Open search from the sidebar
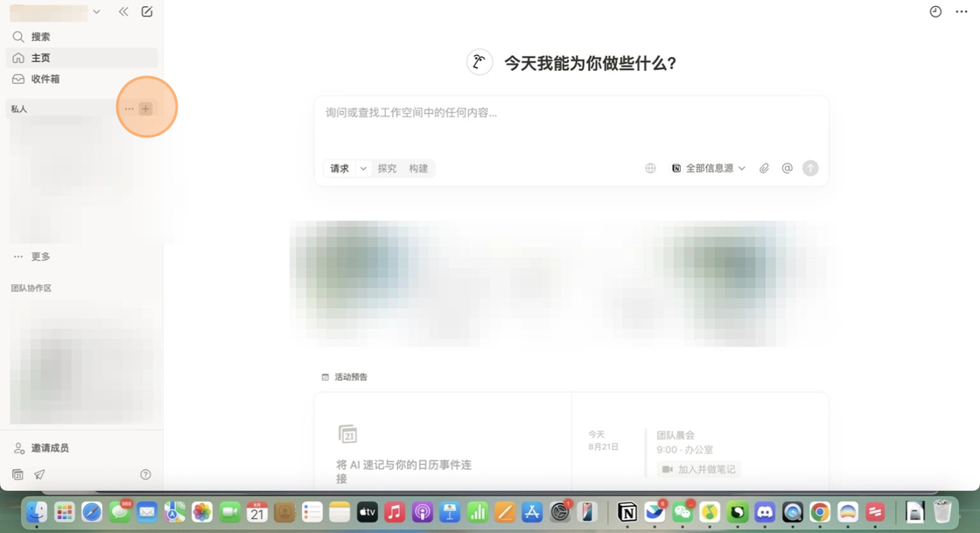The height and width of the screenshot is (533, 980). tap(41, 36)
